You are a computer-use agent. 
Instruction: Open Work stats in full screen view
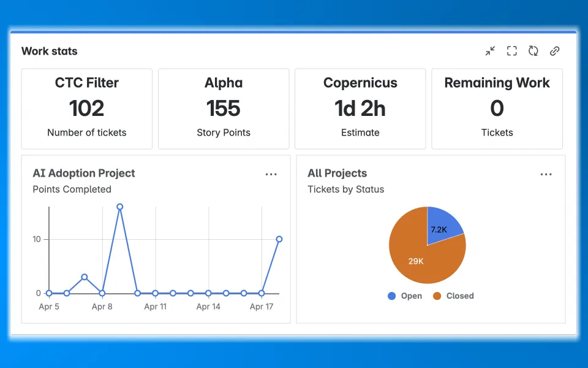[512, 51]
